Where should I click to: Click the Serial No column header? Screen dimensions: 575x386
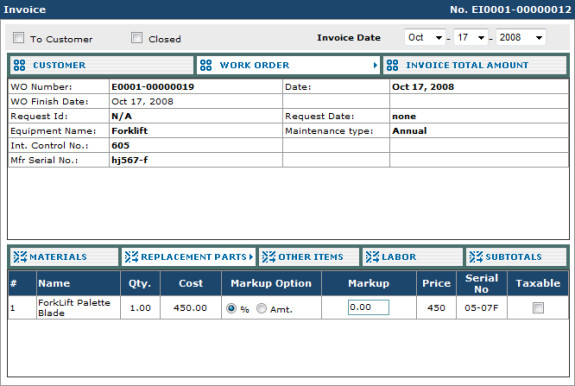point(482,283)
